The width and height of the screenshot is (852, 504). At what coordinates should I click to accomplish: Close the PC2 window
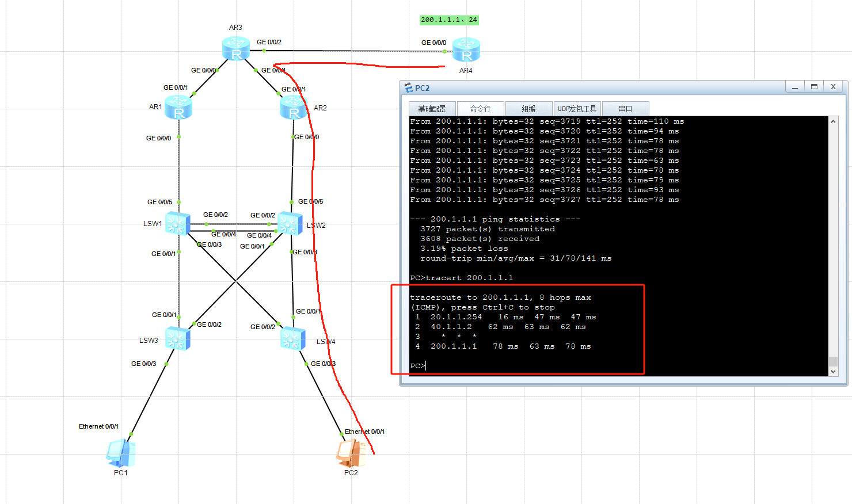tap(833, 87)
